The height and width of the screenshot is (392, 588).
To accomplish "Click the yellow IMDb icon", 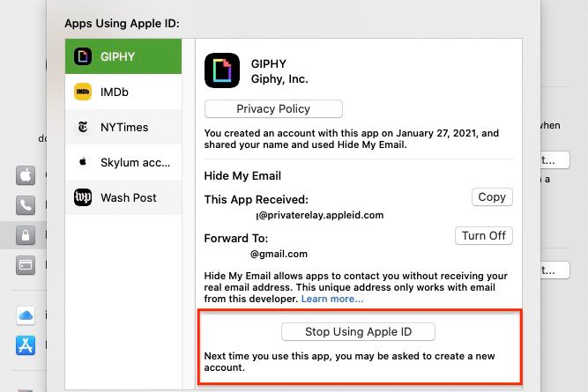I will click(x=83, y=92).
